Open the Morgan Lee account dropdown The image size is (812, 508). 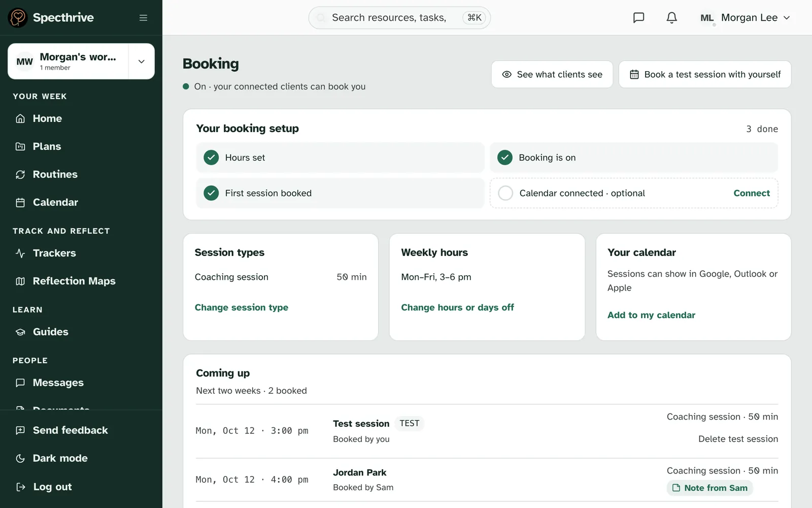[745, 18]
